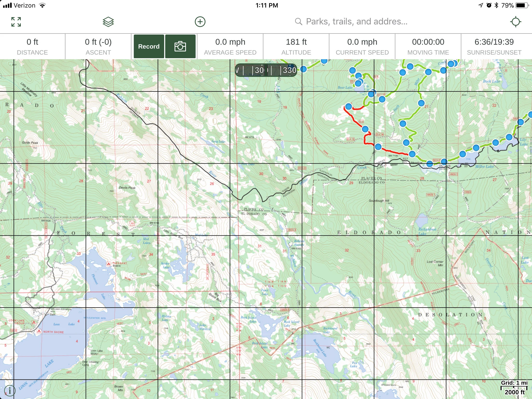
Task: Tap the magnifying glass search icon
Action: point(298,22)
